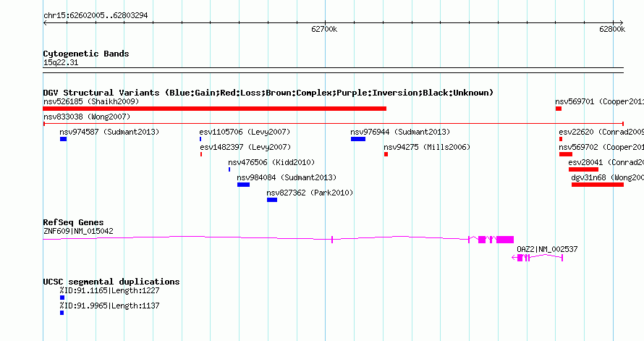Open the nsv974587 (Sudmant2013) label

point(109,132)
